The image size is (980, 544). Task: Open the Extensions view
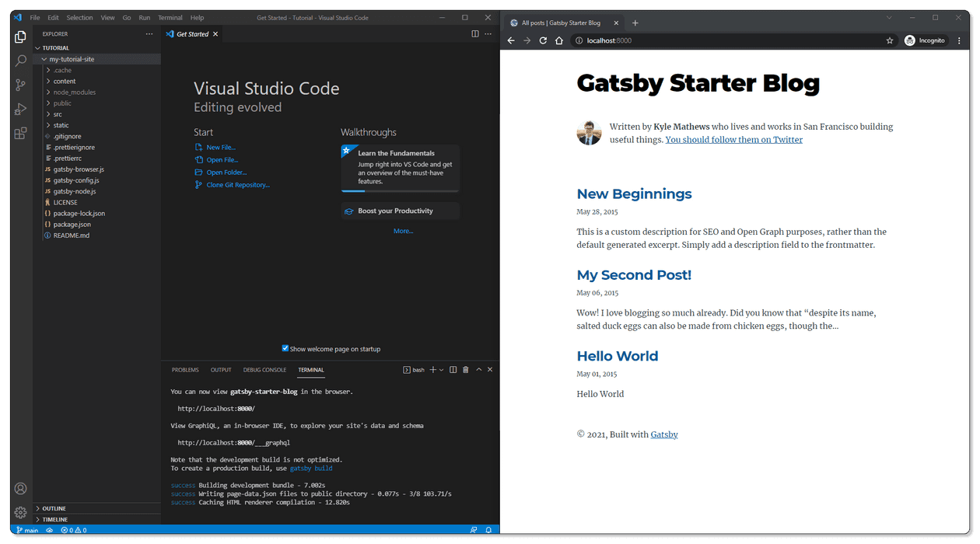coord(20,133)
